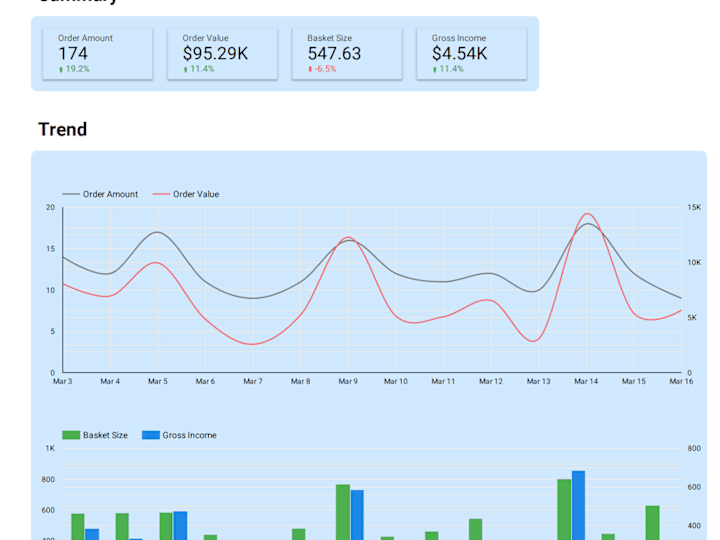Screen dimensions: 720x540
Task: Toggle the Gross Income legend entry
Action: coord(179,435)
